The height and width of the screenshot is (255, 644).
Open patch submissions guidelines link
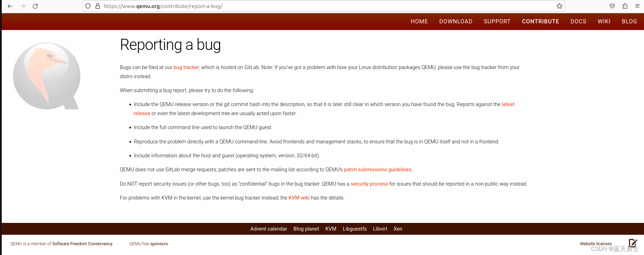point(377,170)
